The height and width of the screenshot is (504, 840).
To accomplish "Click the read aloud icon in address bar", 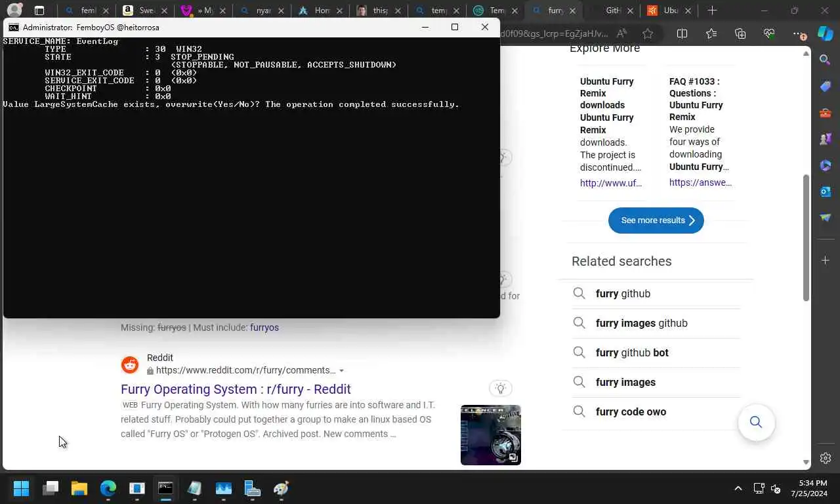I will tap(622, 33).
